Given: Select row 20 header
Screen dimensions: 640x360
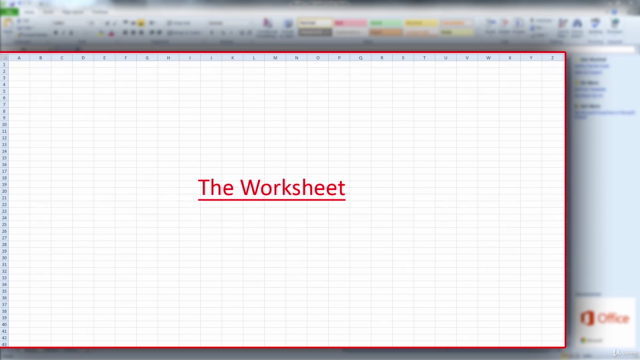Looking at the screenshot, I should (x=4, y=191).
